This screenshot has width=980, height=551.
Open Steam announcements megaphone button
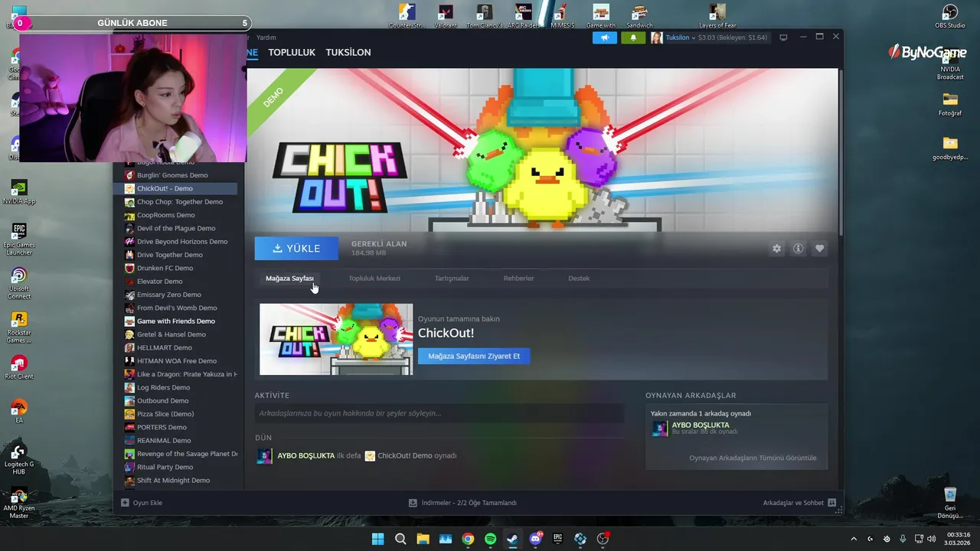click(x=604, y=37)
